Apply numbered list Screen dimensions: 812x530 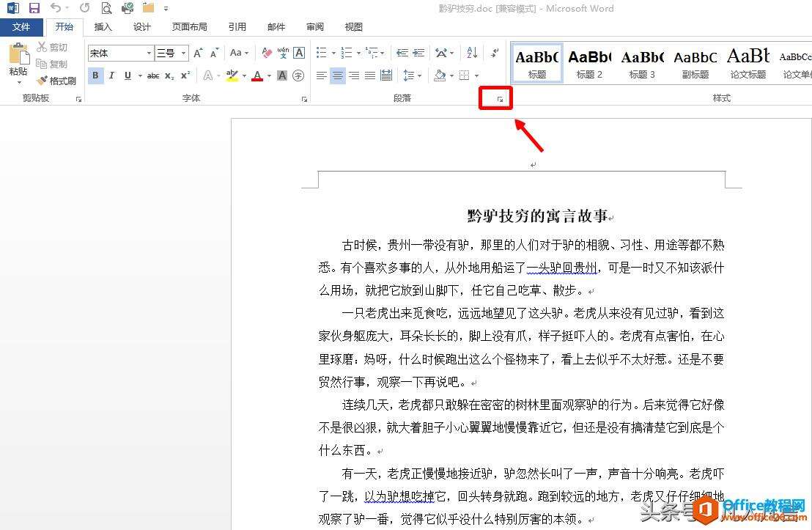(347, 53)
